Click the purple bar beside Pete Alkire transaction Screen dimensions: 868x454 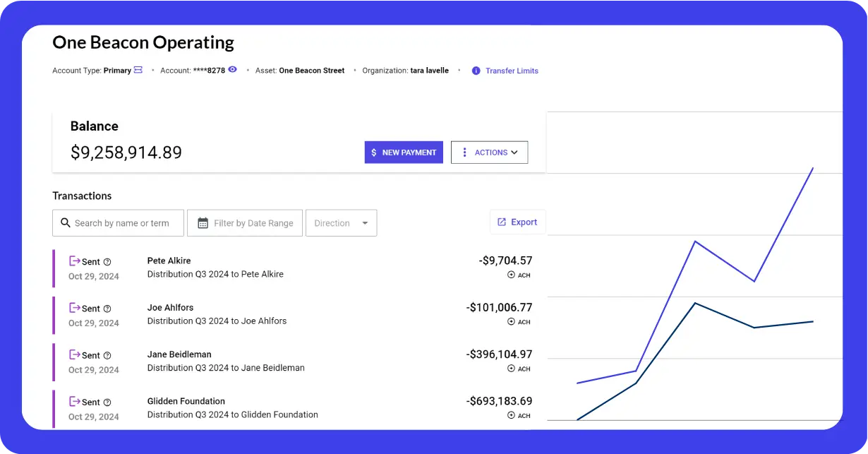[54, 268]
